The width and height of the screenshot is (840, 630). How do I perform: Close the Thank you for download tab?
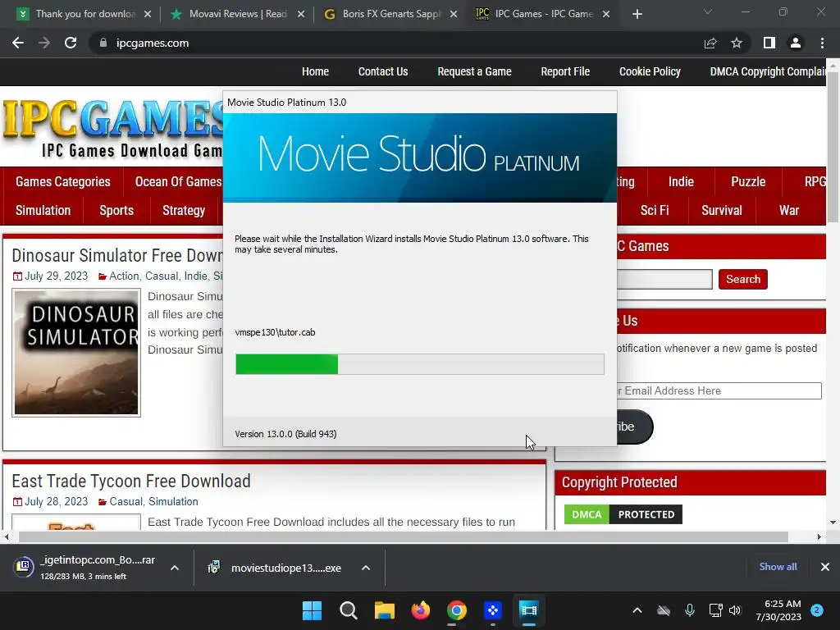point(148,14)
